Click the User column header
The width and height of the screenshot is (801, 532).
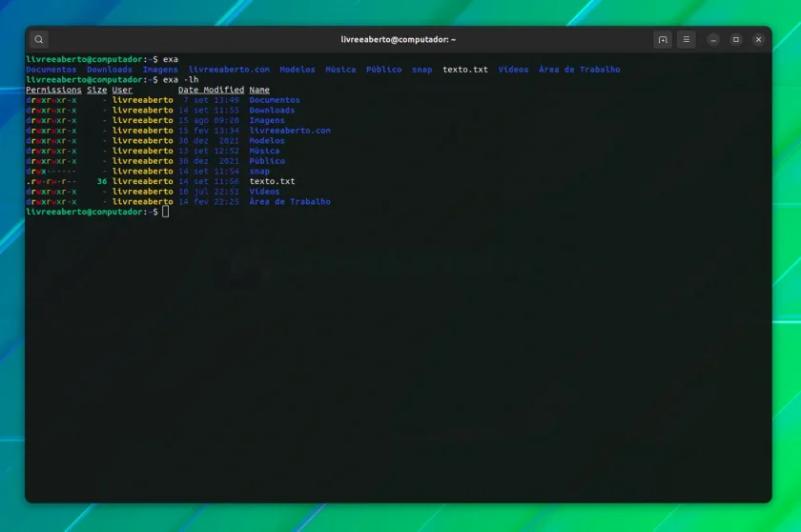coord(122,90)
